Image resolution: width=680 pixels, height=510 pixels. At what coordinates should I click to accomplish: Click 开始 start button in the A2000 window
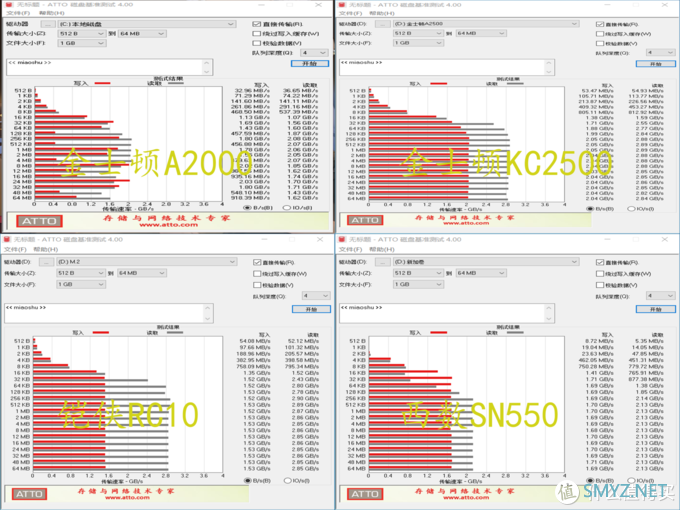pyautogui.click(x=310, y=63)
